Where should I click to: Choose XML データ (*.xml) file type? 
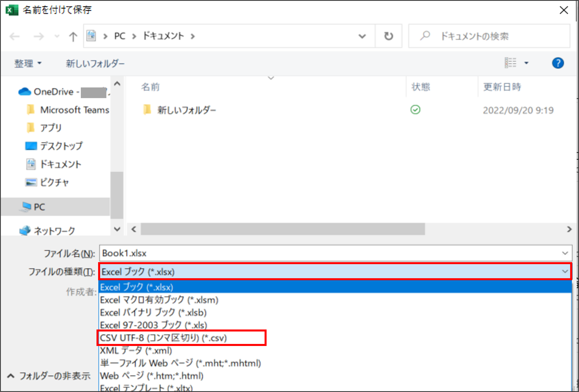click(x=136, y=351)
